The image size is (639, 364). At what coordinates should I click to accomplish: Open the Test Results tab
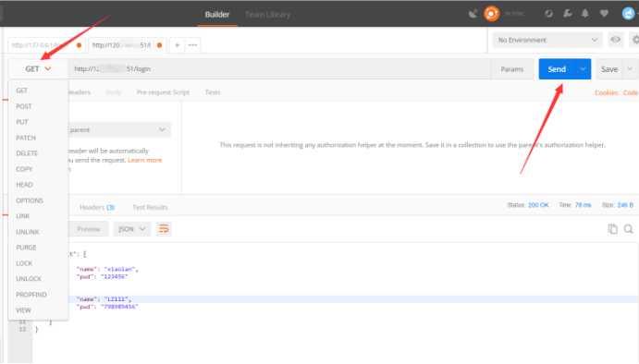tap(151, 207)
